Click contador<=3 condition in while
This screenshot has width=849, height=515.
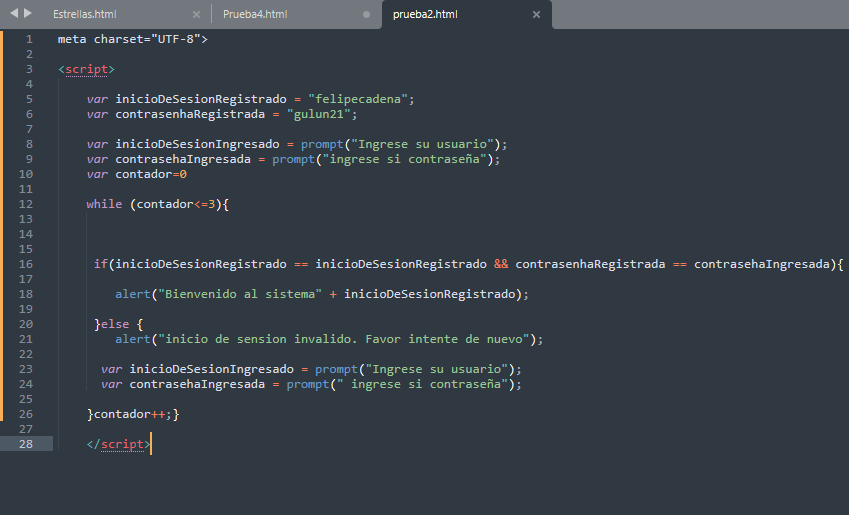tap(175, 204)
